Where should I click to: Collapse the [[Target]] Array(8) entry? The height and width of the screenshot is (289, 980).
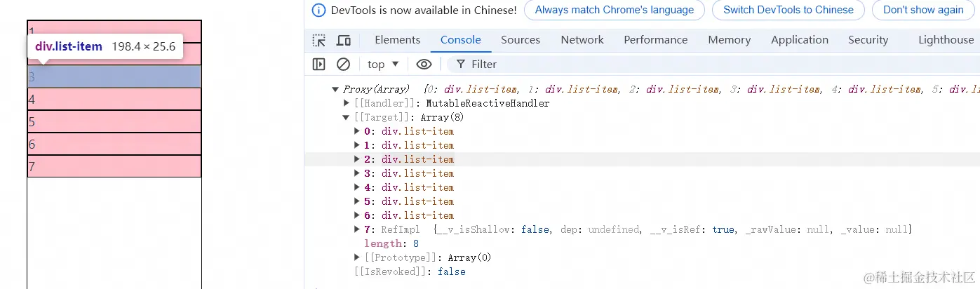[347, 117]
